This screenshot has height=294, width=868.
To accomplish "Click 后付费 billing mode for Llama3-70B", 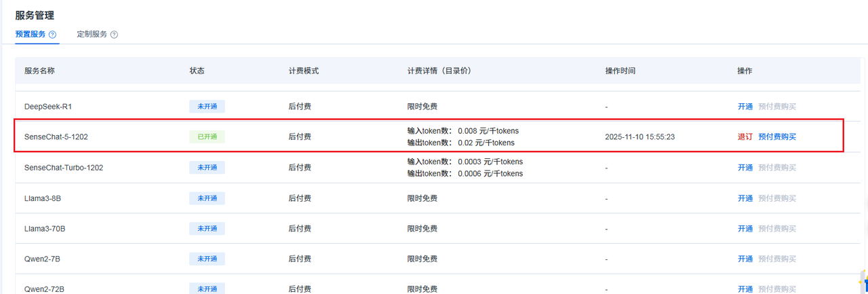I will coord(300,229).
